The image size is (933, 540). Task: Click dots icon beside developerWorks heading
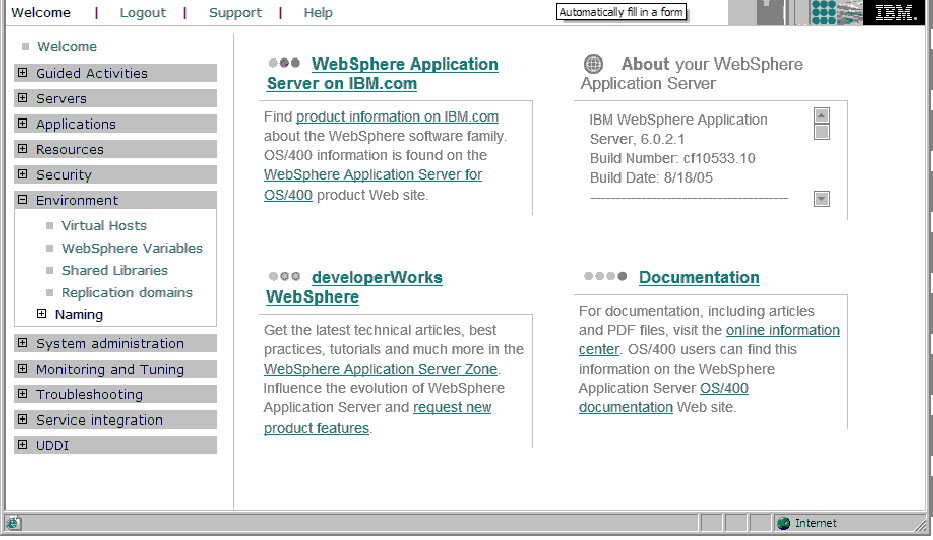tap(284, 276)
